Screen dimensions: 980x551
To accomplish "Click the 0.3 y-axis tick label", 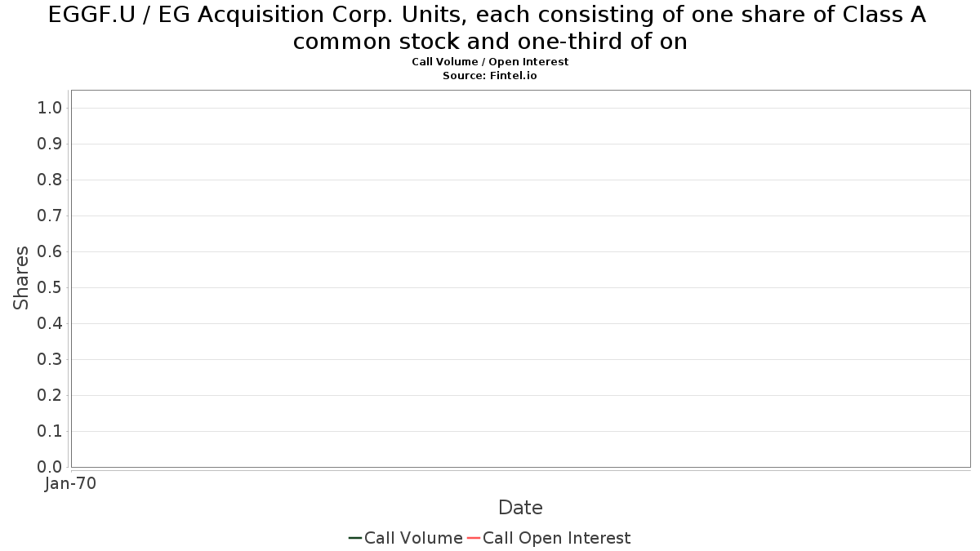I will 50,359.
